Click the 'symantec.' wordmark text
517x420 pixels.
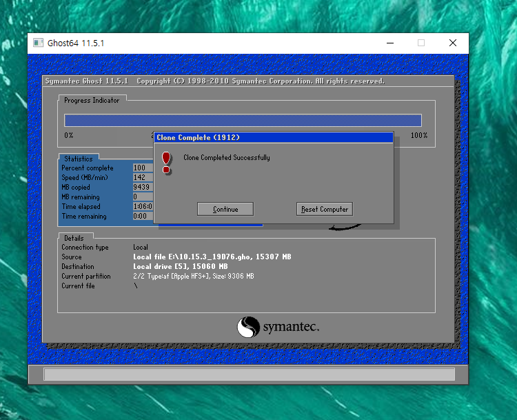(x=291, y=327)
